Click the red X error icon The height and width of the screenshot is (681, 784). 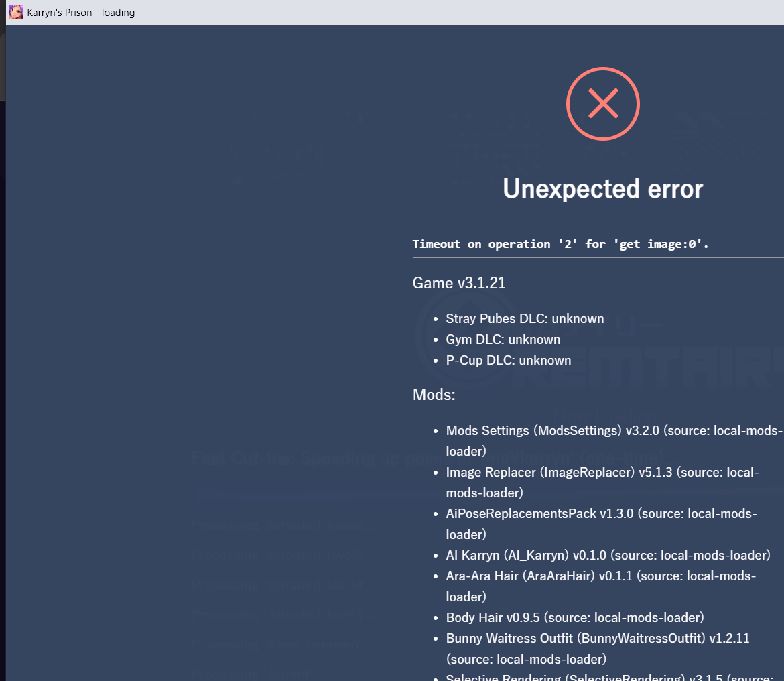(602, 104)
